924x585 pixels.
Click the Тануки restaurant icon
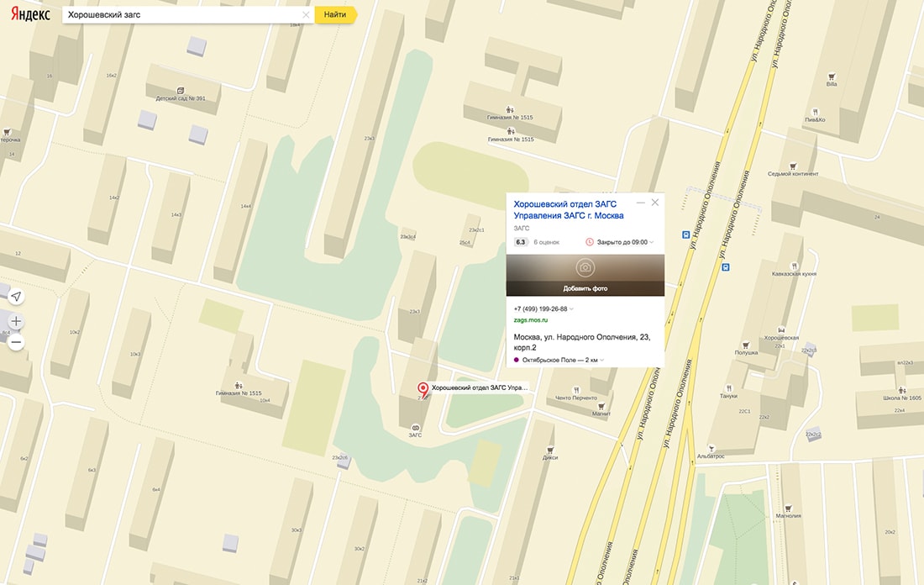pos(729,388)
